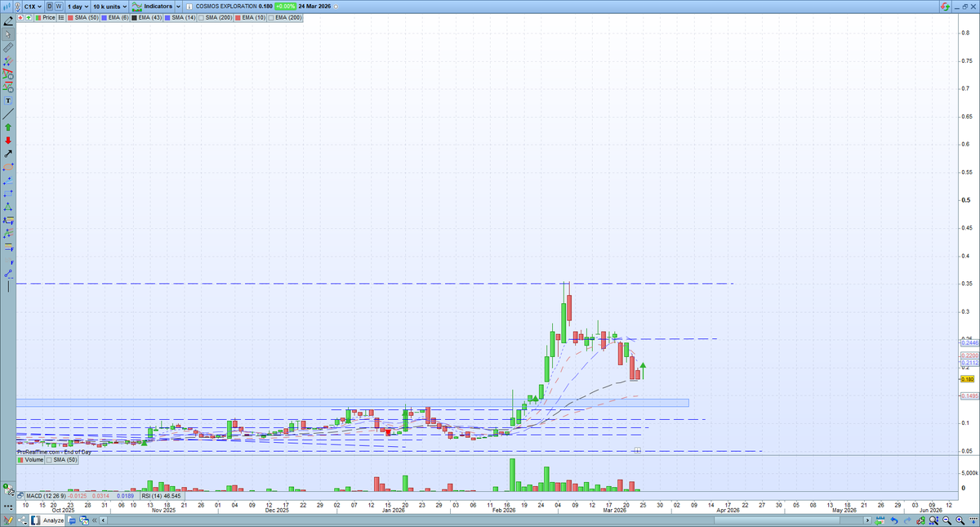Click the SMA (14) legend color swatch
The width and height of the screenshot is (980, 527).
pos(167,17)
